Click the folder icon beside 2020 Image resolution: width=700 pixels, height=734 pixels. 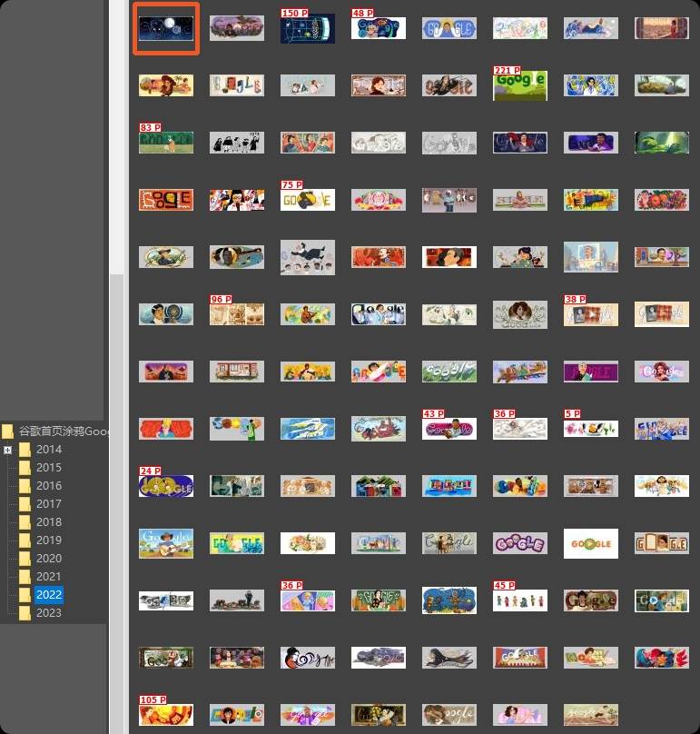tap(25, 559)
